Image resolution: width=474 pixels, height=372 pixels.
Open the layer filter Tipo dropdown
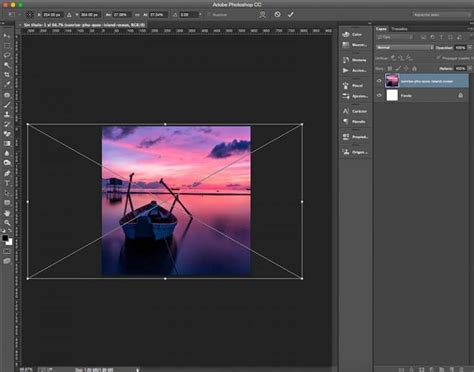pos(395,37)
